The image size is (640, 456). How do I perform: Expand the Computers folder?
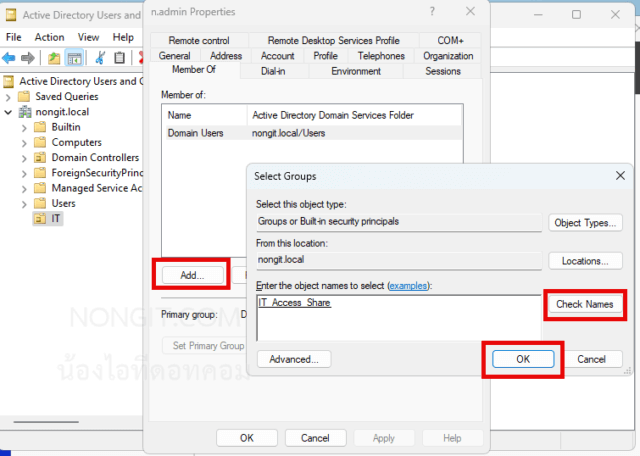click(x=24, y=143)
